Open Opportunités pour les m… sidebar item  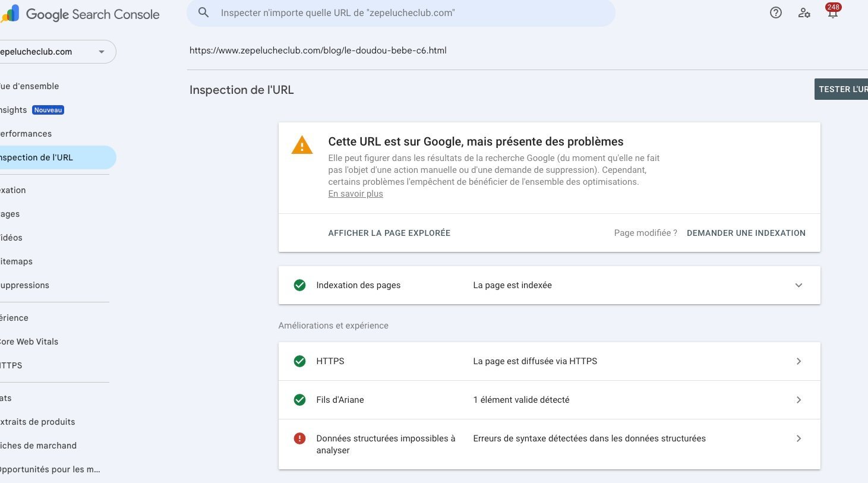tap(50, 469)
